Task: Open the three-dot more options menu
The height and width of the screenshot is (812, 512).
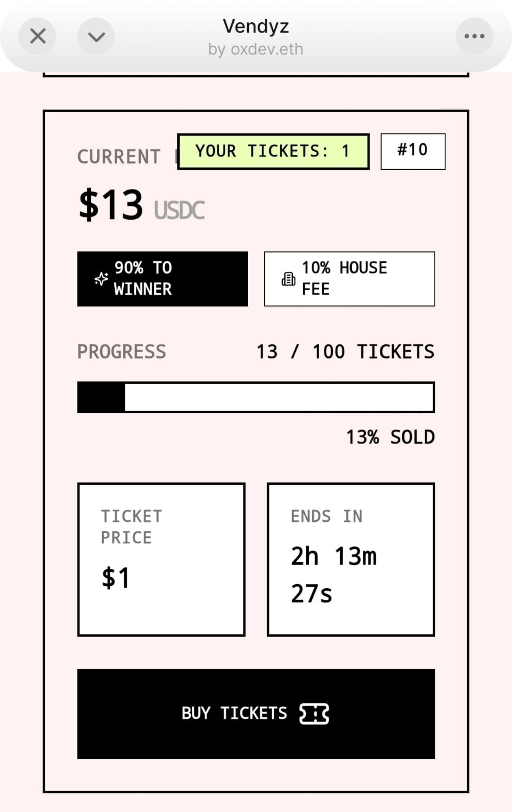Action: click(x=474, y=37)
